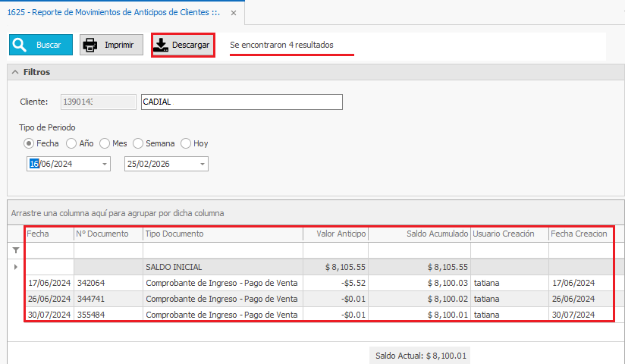Open the end date 25/02/2026 dropdown
The image size is (625, 364).
click(202, 164)
